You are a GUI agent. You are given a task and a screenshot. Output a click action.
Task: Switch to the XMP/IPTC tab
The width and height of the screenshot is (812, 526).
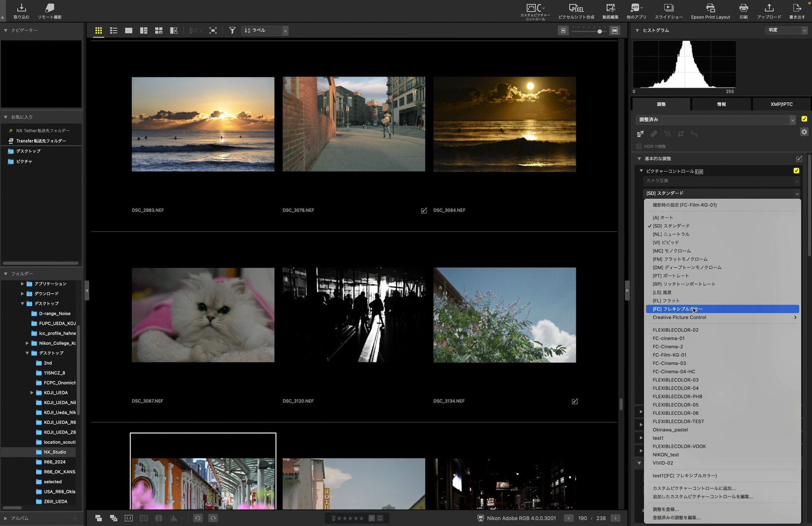[781, 104]
